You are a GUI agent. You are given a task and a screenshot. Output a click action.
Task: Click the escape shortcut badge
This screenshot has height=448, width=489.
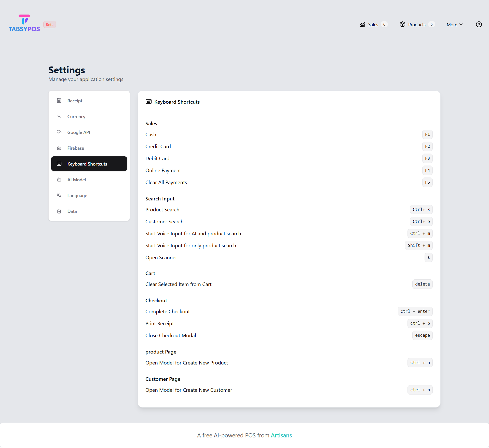423,335
